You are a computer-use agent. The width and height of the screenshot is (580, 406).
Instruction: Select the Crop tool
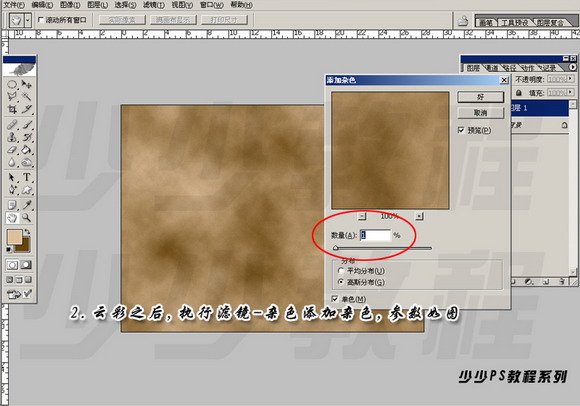pos(12,109)
